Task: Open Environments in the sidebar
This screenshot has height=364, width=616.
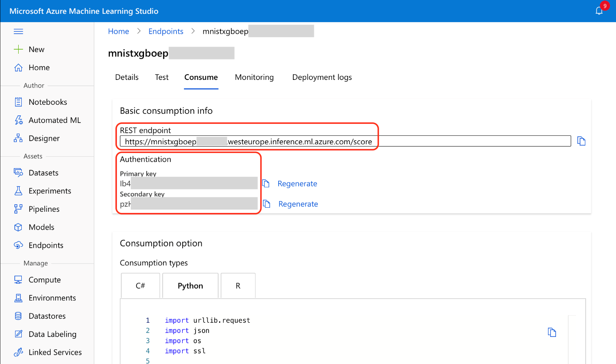Action: pyautogui.click(x=52, y=298)
